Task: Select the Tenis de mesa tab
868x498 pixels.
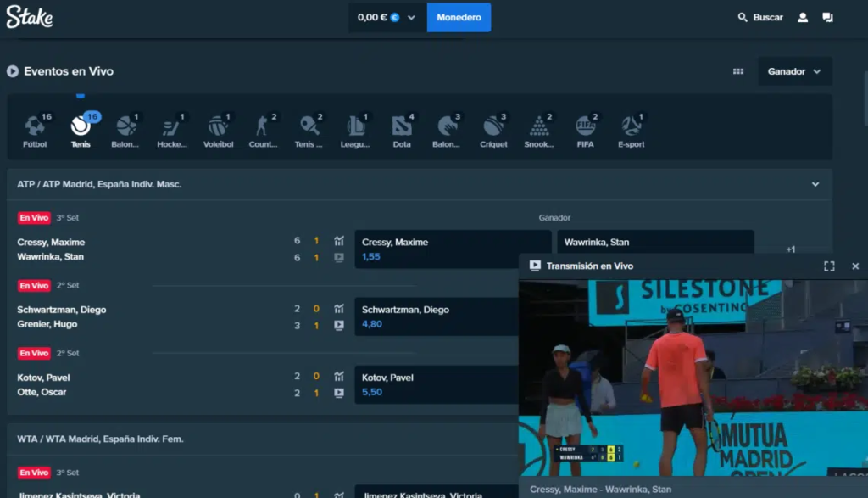Action: 309,131
